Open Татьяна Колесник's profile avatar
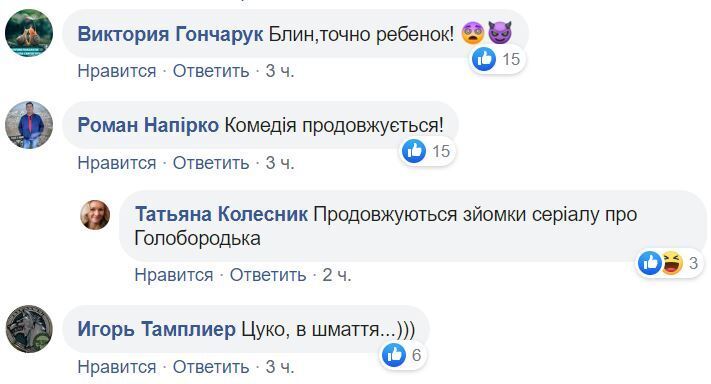The width and height of the screenshot is (711, 384). 95,215
